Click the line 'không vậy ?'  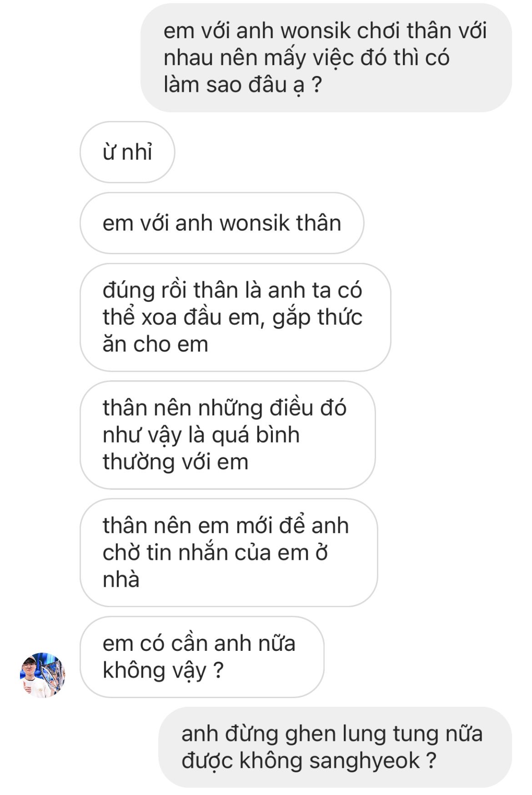[163, 670]
